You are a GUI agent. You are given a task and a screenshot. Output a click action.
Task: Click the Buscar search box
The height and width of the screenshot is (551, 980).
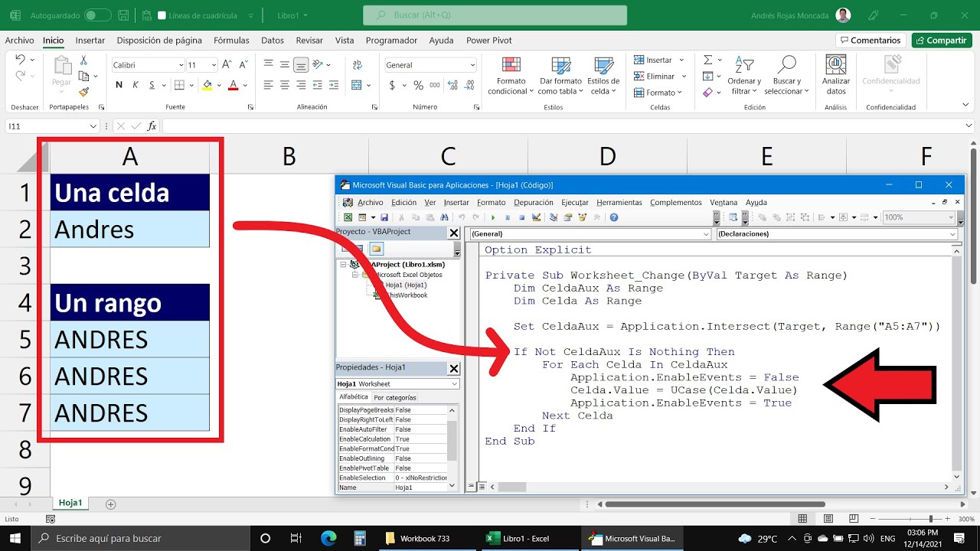[x=495, y=15]
